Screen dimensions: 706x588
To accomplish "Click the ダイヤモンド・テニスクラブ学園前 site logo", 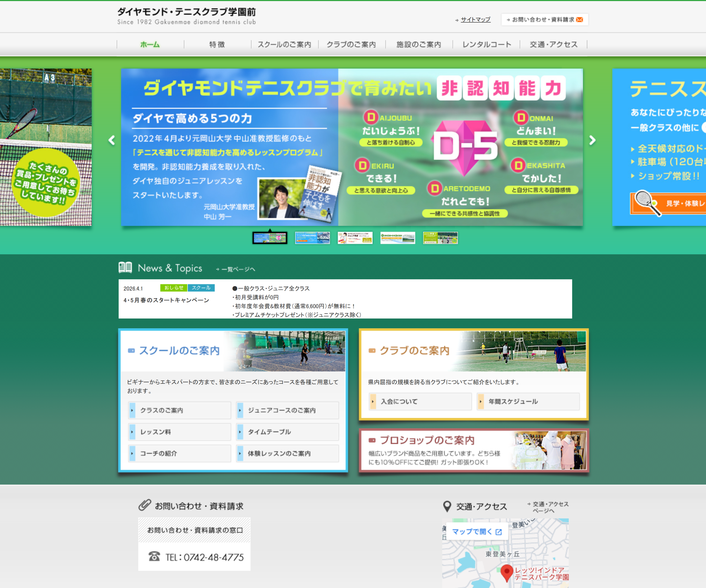I will [x=187, y=16].
